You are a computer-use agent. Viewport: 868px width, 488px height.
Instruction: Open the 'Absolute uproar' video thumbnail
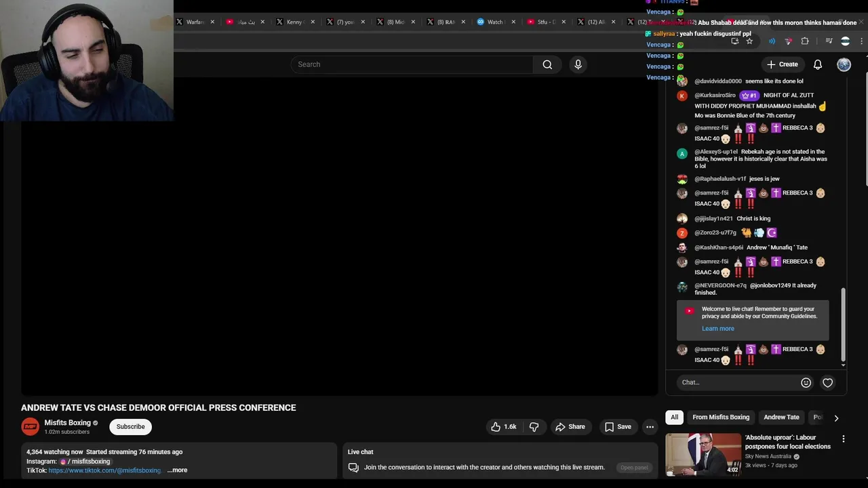click(x=703, y=454)
